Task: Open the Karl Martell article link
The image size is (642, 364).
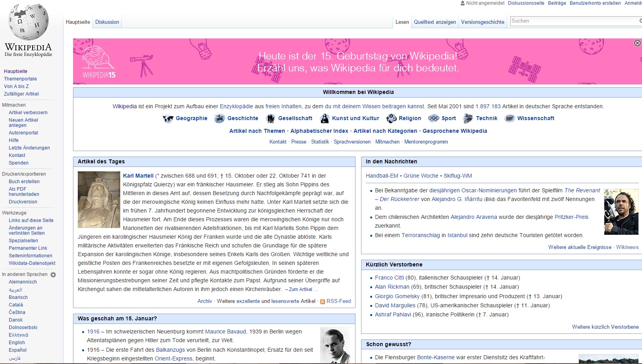Action: [x=138, y=176]
